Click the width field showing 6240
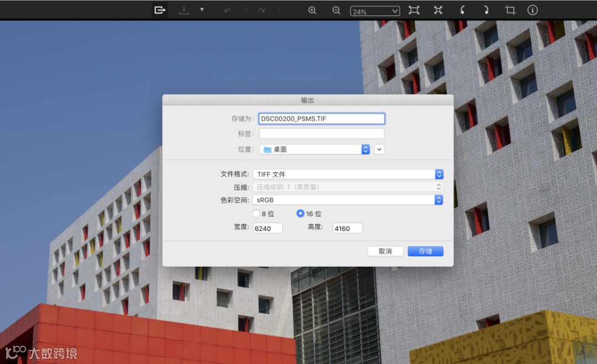 [x=268, y=228]
